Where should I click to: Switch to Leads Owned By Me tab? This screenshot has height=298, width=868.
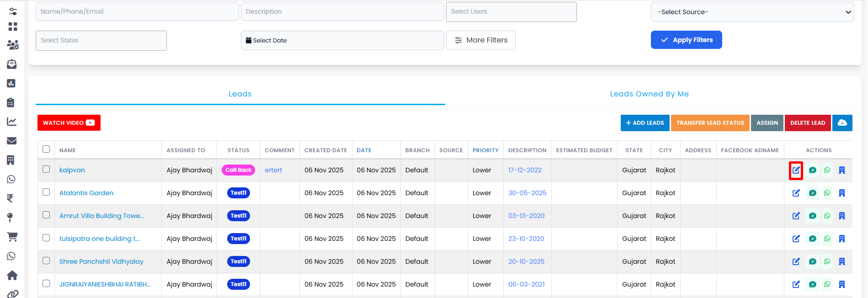point(649,94)
